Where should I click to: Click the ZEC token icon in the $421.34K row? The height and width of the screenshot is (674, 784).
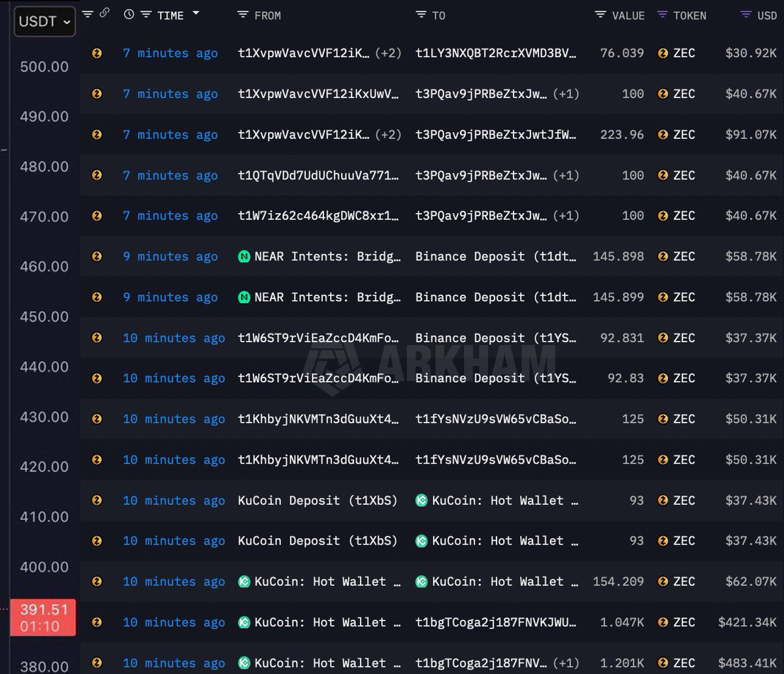(663, 622)
